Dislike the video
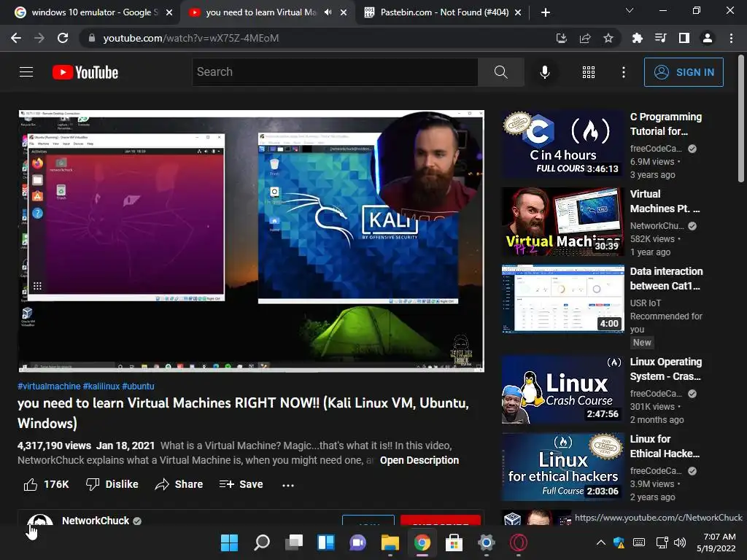 (x=112, y=484)
